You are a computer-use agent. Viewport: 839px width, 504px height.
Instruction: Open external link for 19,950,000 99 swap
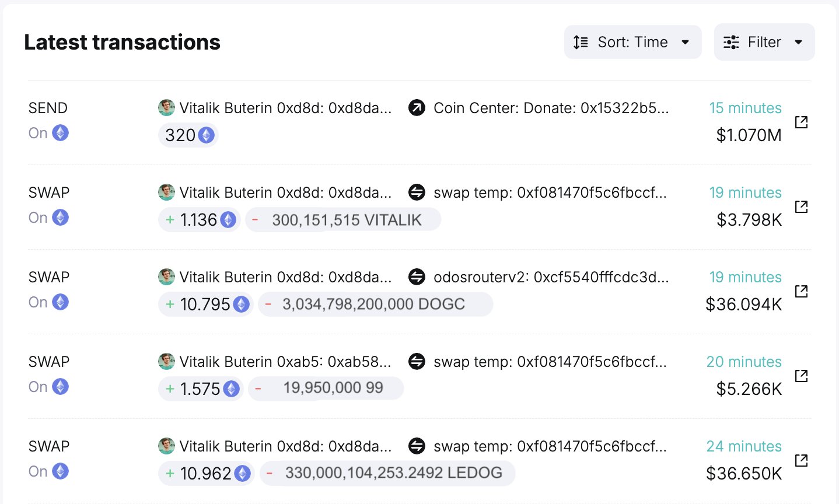(x=801, y=376)
